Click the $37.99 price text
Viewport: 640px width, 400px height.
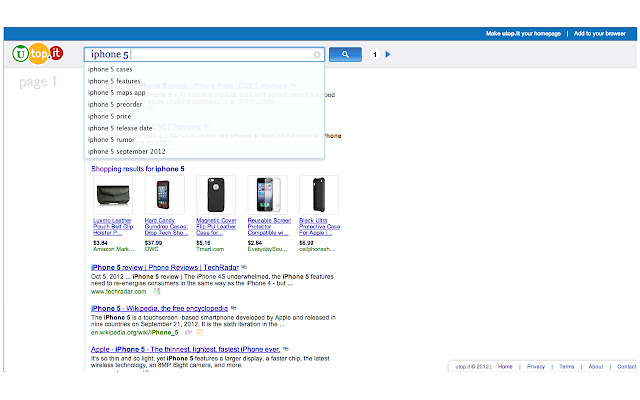click(153, 243)
